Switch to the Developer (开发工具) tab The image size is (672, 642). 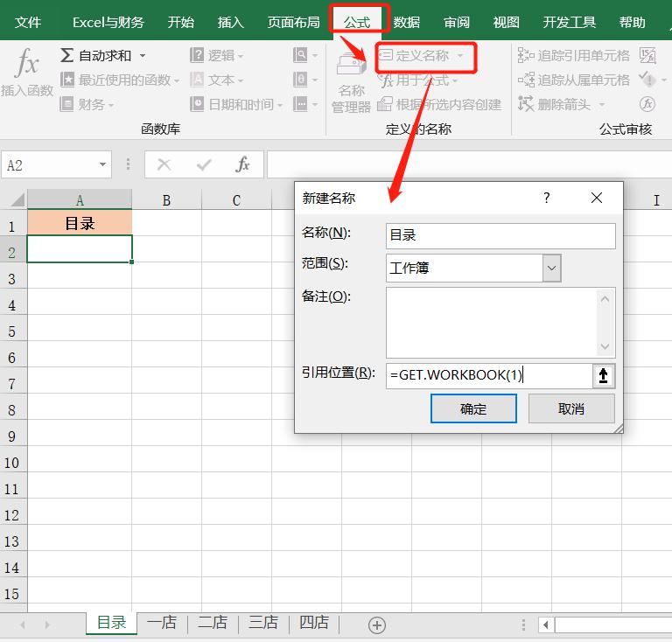pyautogui.click(x=569, y=22)
